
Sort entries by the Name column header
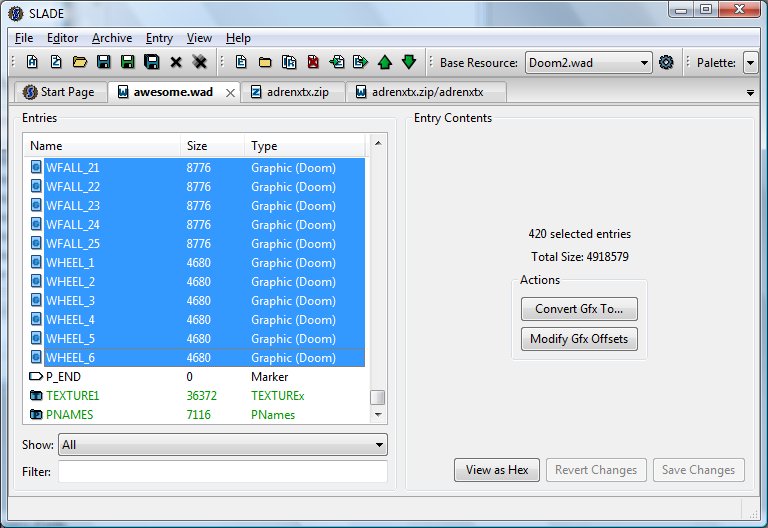[x=102, y=145]
